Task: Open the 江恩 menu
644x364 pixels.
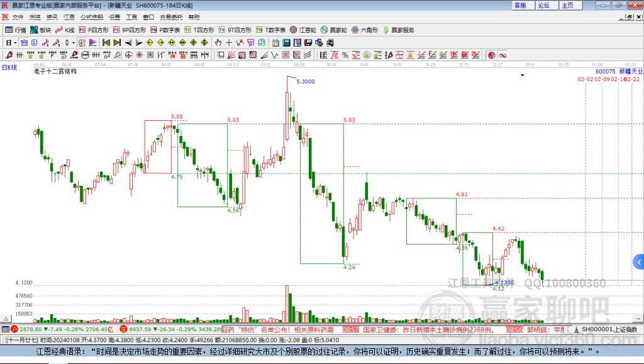Action: (x=69, y=17)
